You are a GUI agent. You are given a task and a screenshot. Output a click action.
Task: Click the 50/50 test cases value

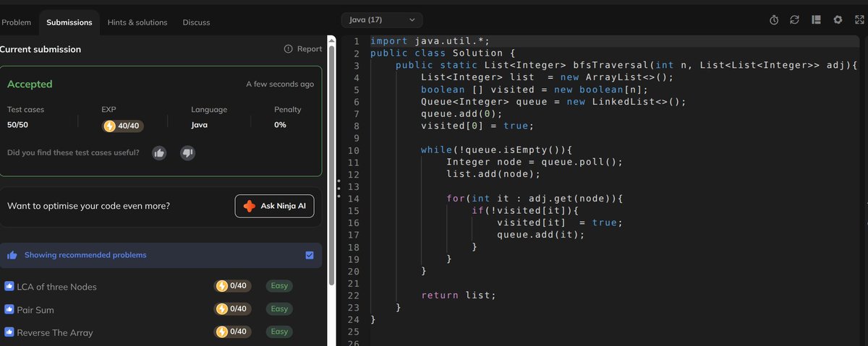click(17, 125)
